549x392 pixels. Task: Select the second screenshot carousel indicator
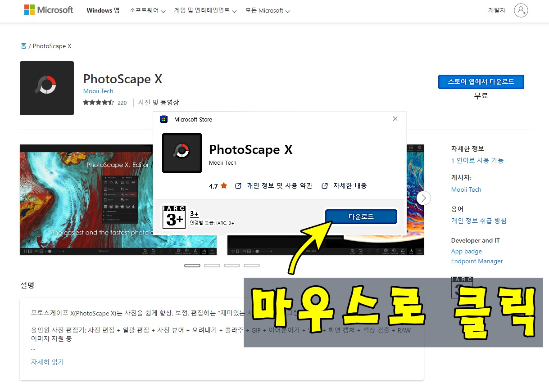coord(212,266)
